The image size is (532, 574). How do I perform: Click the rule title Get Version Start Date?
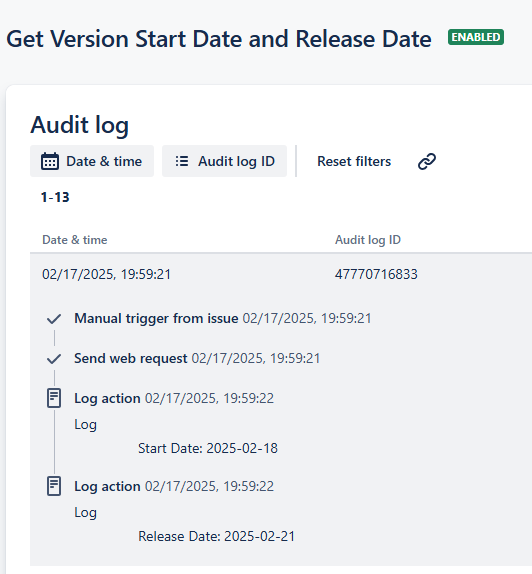(x=219, y=39)
